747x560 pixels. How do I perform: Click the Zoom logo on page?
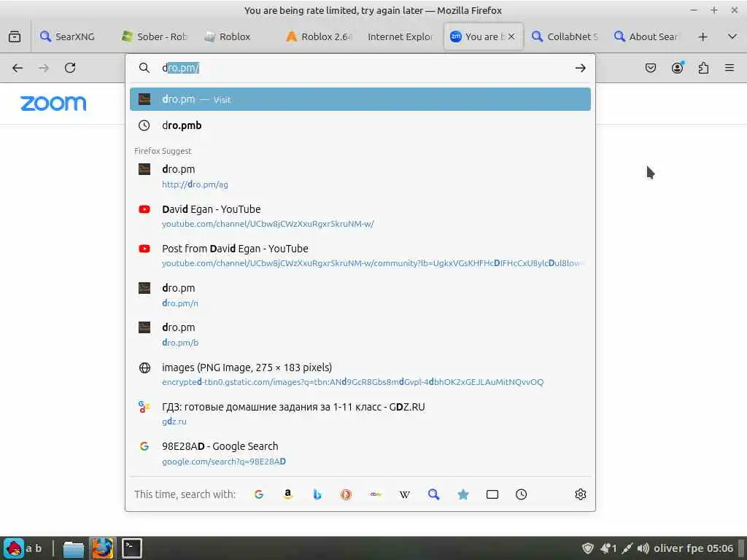[53, 104]
